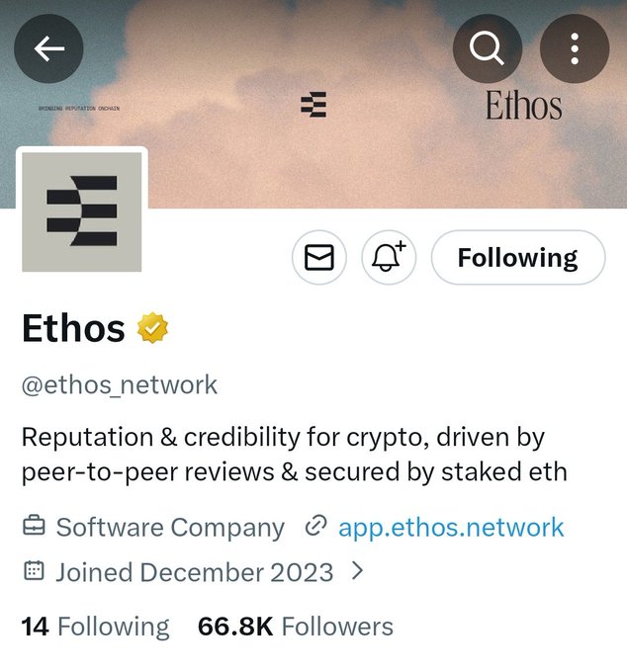
Task: Open the three-dot more options menu
Action: pyautogui.click(x=575, y=48)
